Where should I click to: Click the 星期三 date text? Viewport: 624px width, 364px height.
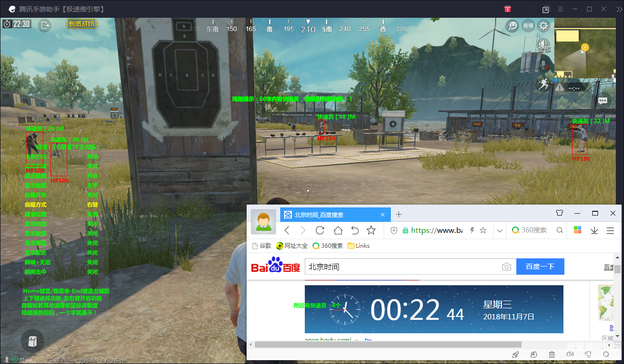click(498, 304)
